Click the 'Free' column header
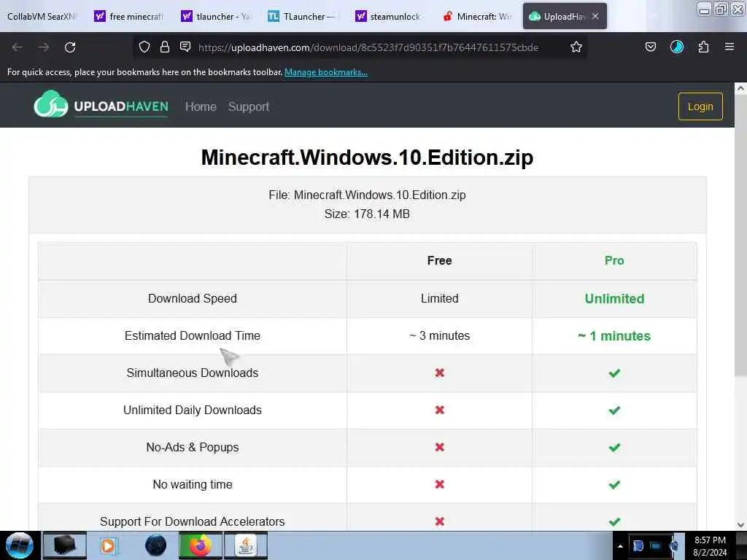This screenshot has height=560, width=747. [439, 260]
